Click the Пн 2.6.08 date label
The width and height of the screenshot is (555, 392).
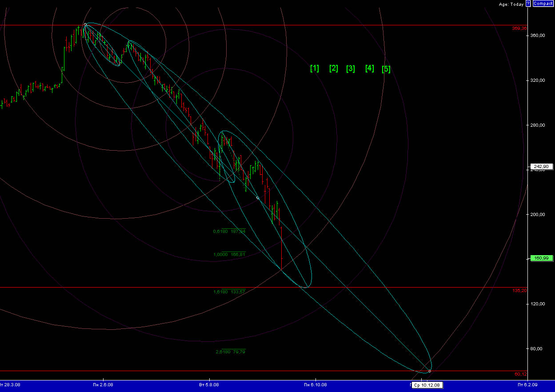coord(103,385)
